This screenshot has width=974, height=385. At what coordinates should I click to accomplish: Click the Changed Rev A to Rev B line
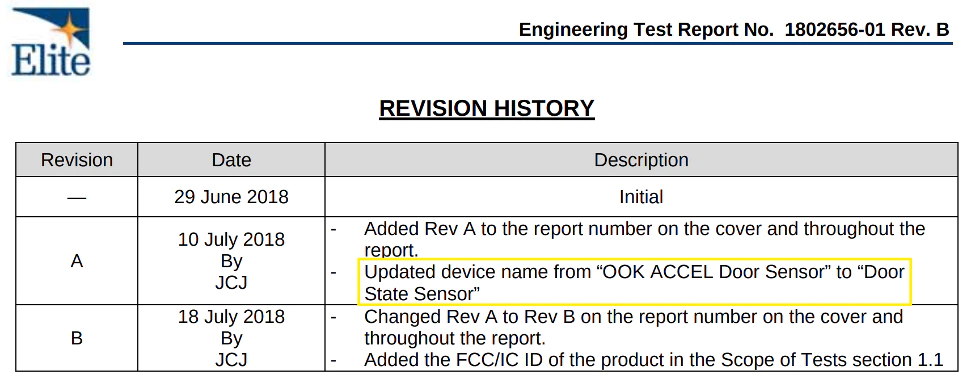coord(633,327)
